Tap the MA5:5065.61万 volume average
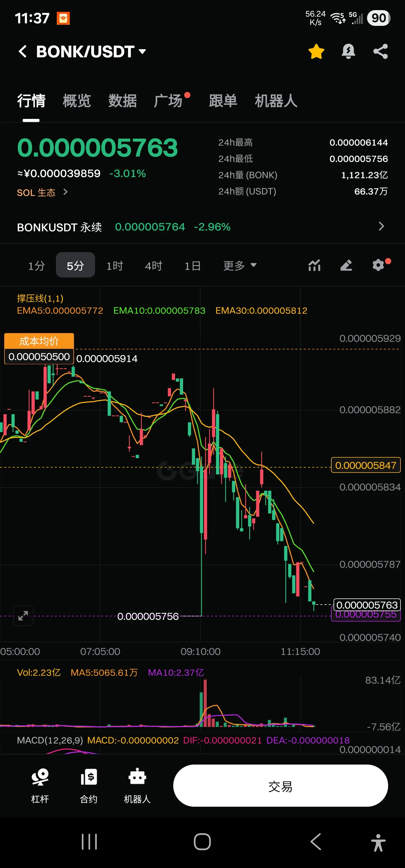Screen dimensions: 405x868 tap(104, 673)
